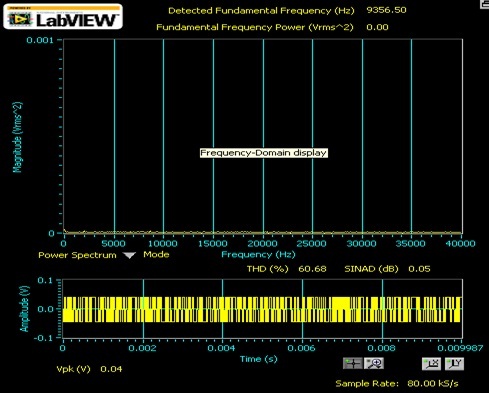Click the Detected Fundamental Frequency value 9356.50
The width and height of the screenshot is (489, 393).
click(x=386, y=10)
